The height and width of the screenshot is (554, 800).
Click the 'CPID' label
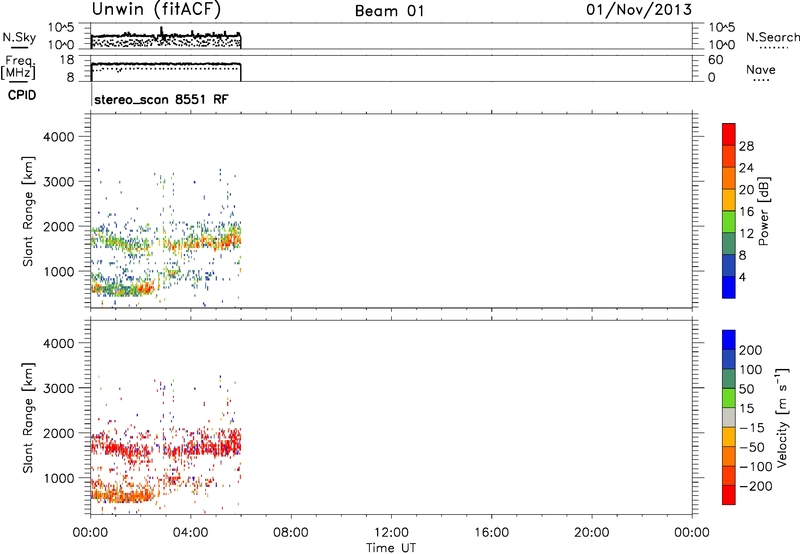(22, 95)
